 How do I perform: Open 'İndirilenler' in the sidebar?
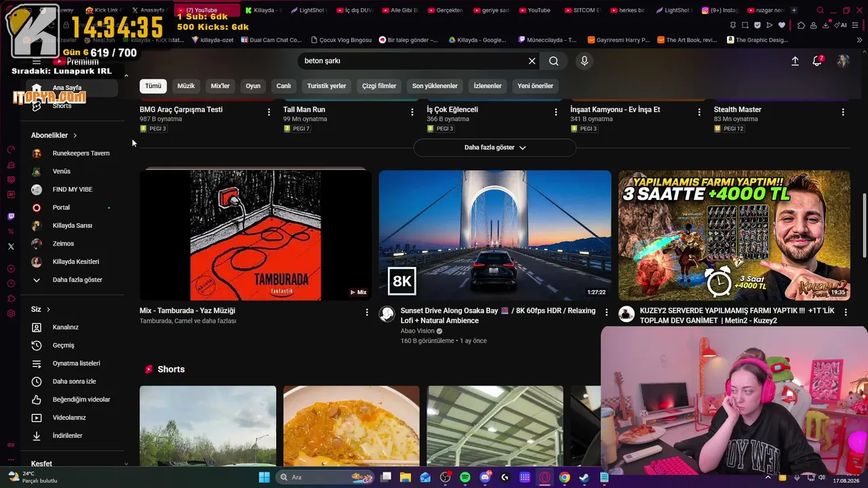click(73, 436)
